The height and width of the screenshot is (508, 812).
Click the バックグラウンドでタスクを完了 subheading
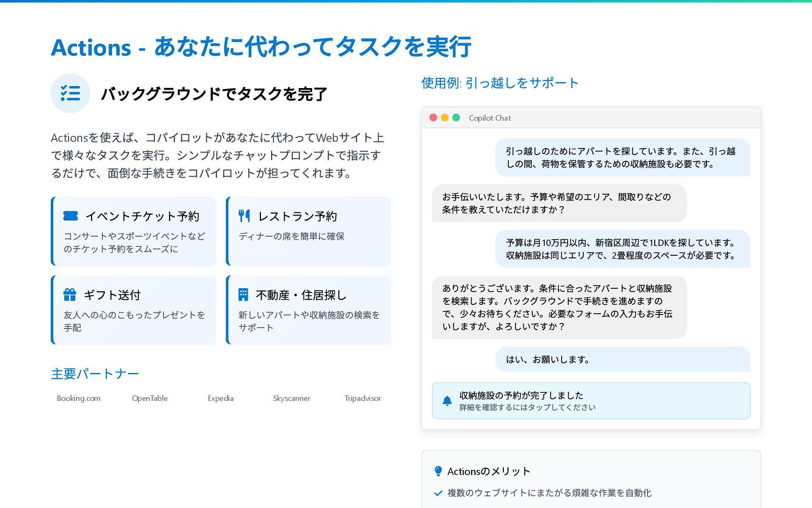coord(214,94)
